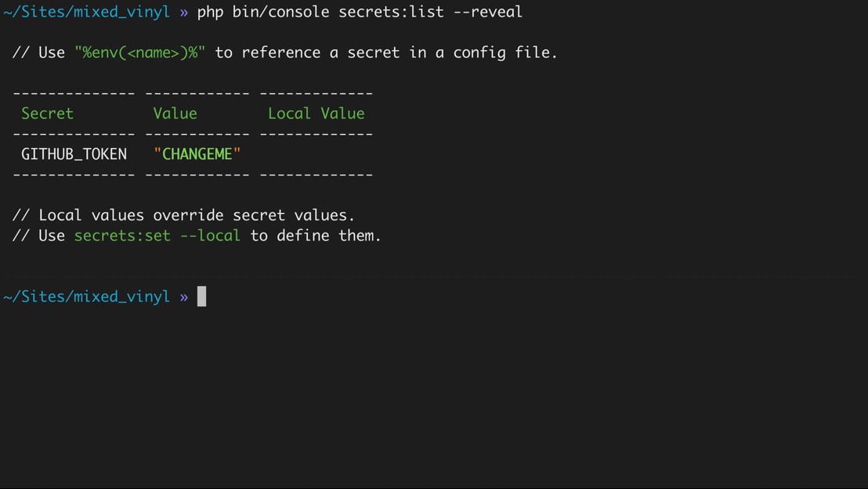
Task: Click the "to define them." text
Action: tap(316, 235)
